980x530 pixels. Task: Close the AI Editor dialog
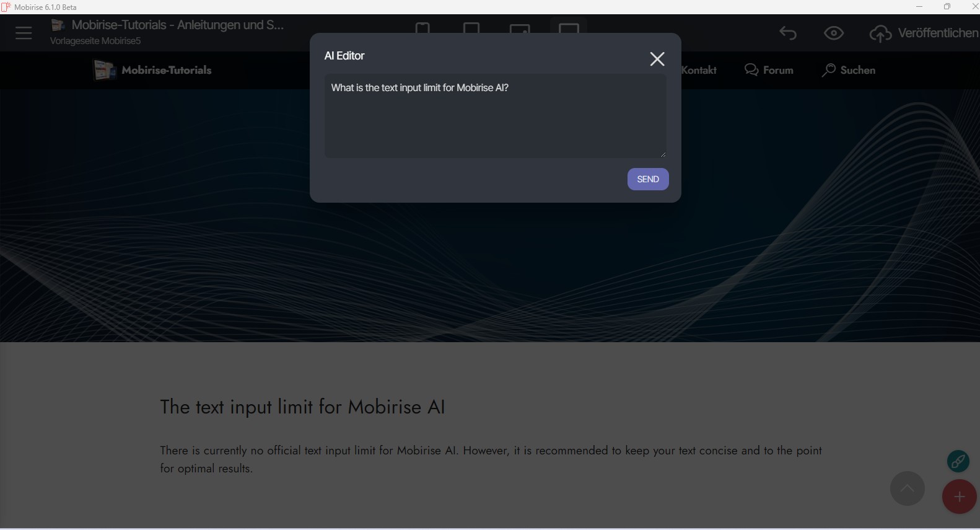657,59
